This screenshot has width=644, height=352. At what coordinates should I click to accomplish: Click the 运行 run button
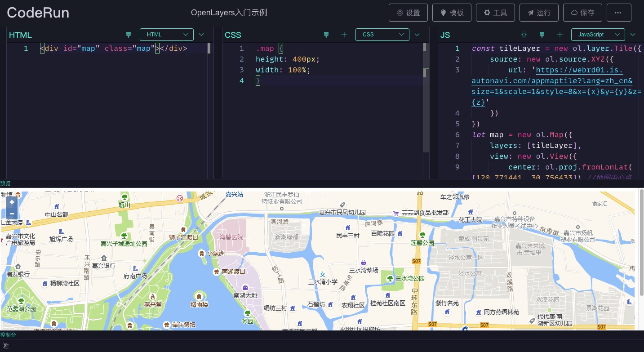pyautogui.click(x=539, y=13)
